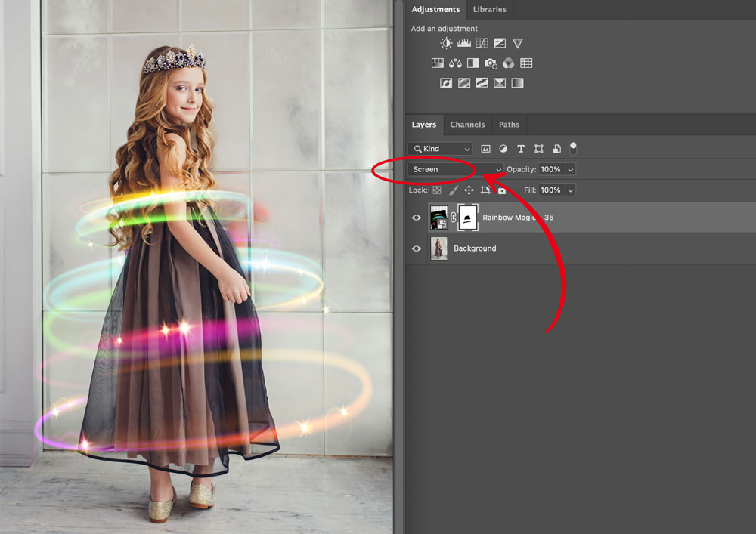The height and width of the screenshot is (534, 756).
Task: Add a Levels adjustment
Action: 463,44
